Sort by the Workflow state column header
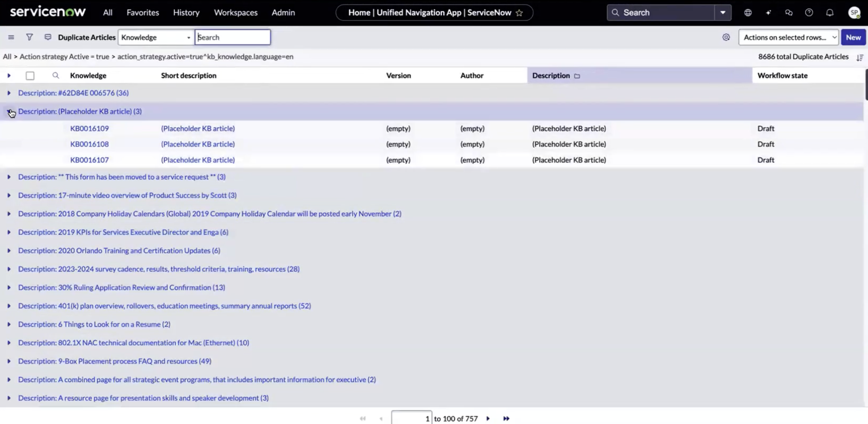This screenshot has height=424, width=868. tap(783, 75)
